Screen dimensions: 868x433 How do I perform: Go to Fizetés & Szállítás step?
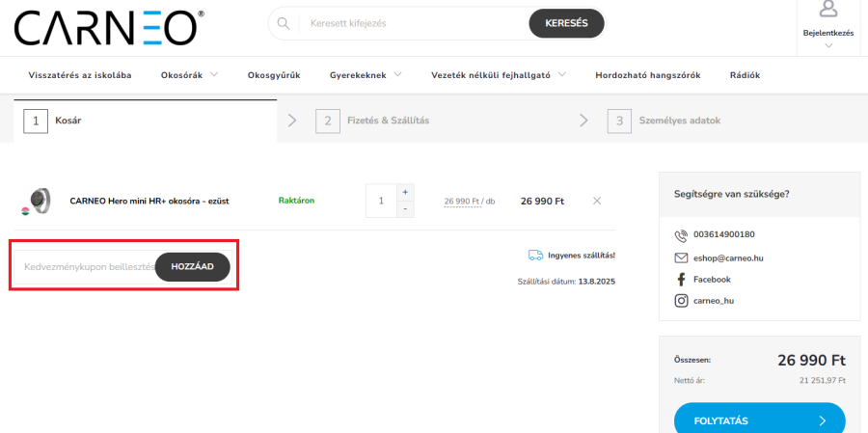[388, 121]
